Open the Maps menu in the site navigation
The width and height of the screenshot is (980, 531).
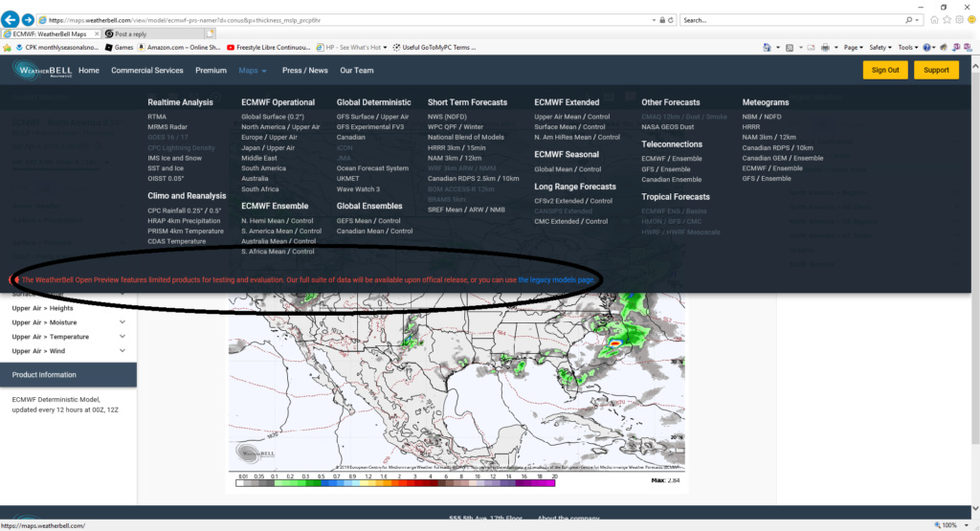253,71
